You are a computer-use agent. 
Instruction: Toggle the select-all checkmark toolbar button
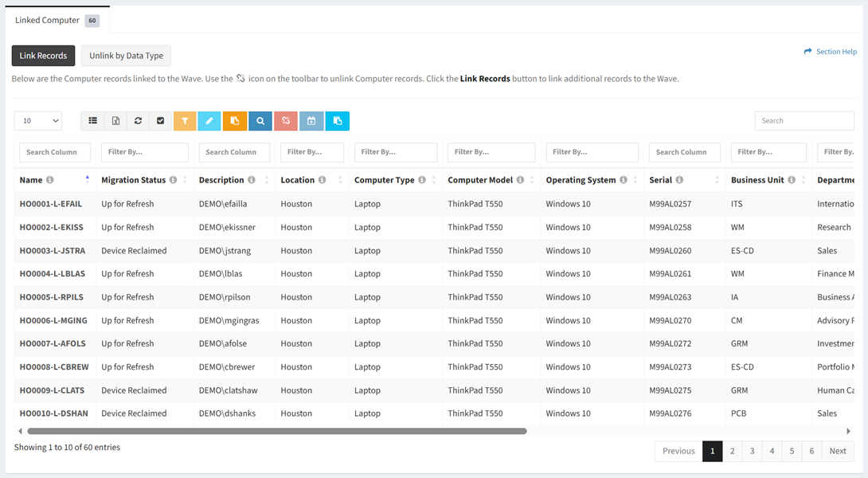[x=160, y=121]
